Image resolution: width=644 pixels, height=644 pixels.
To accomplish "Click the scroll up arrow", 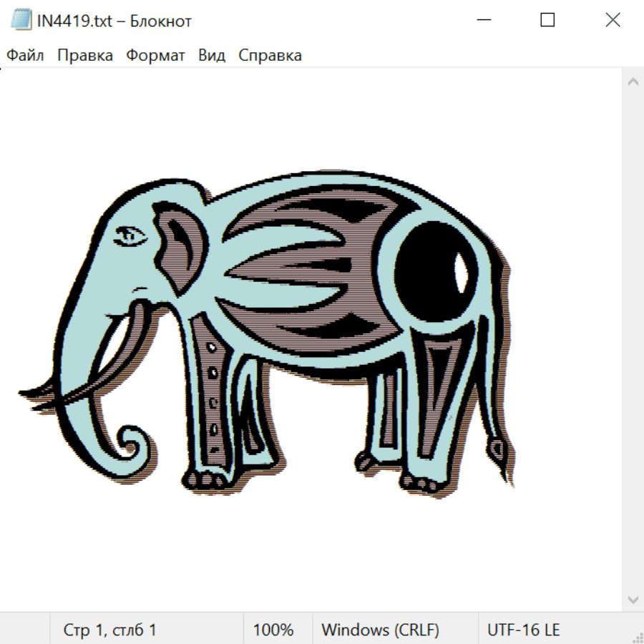I will coord(633,82).
